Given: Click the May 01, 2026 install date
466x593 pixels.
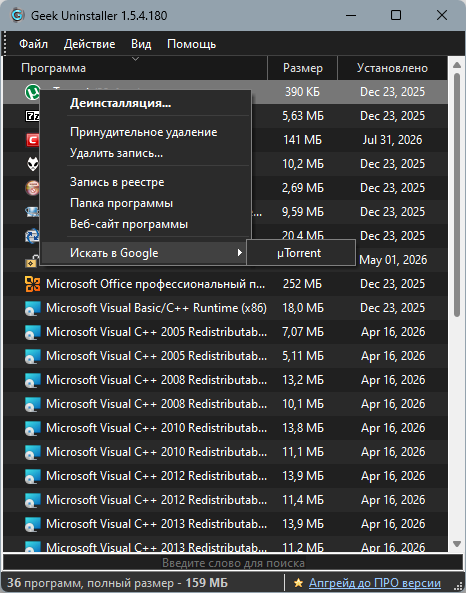Looking at the screenshot, I should click(x=393, y=260).
